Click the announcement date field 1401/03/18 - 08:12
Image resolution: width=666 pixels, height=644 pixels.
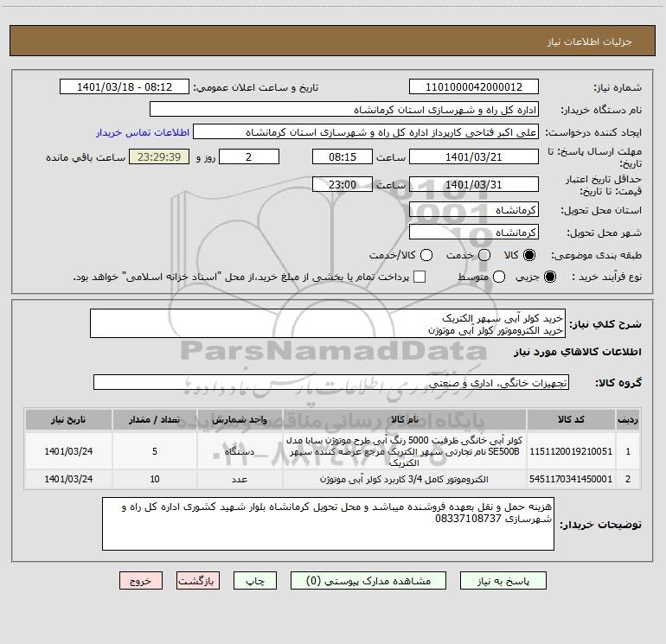coord(125,87)
